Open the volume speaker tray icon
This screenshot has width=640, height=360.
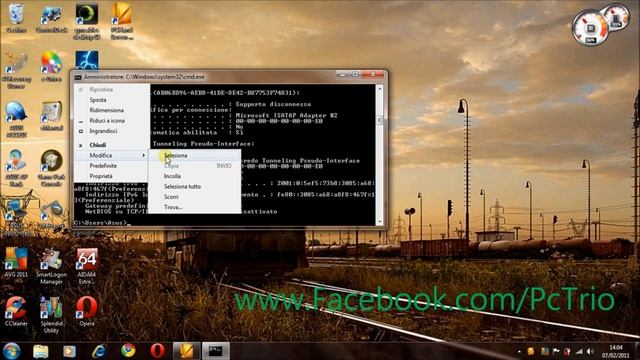pos(590,351)
